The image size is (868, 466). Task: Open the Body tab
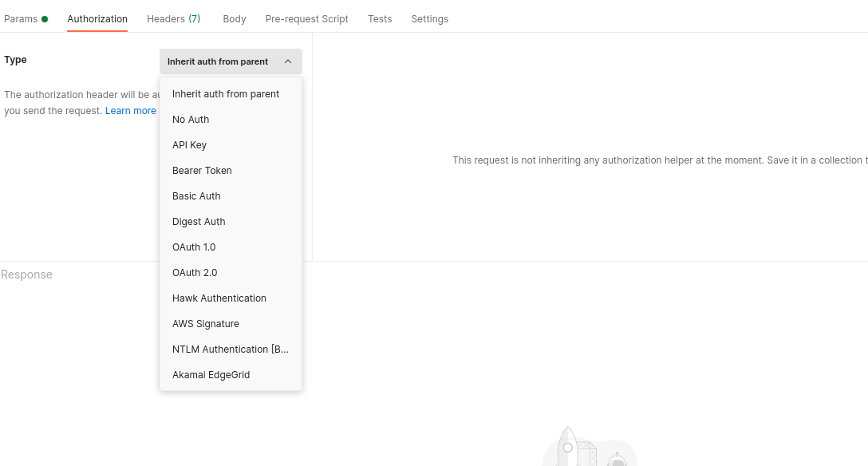pos(235,19)
